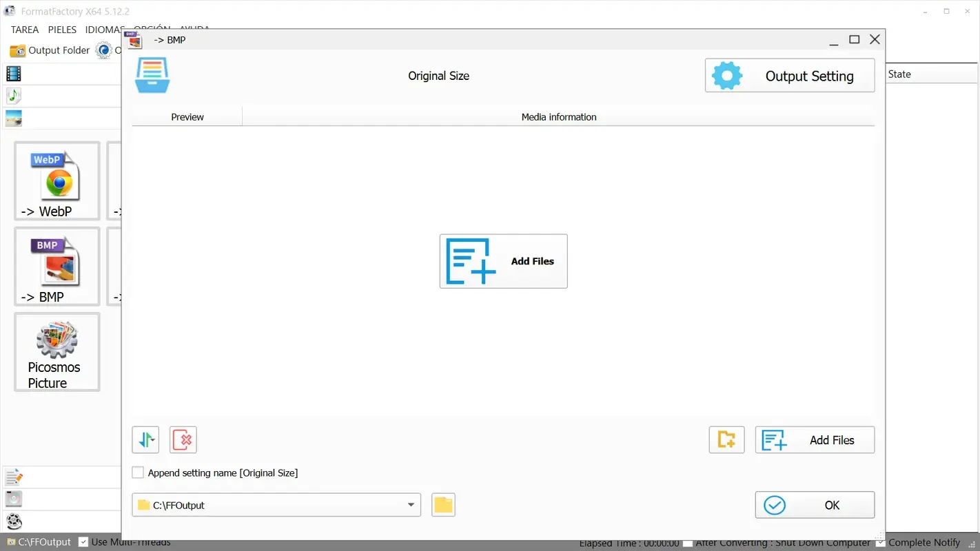
Task: Select the -> WebP converter
Action: tap(56, 180)
